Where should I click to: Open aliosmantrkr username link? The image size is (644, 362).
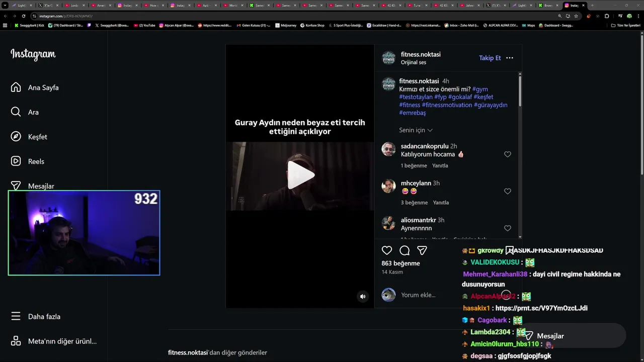[x=419, y=220]
